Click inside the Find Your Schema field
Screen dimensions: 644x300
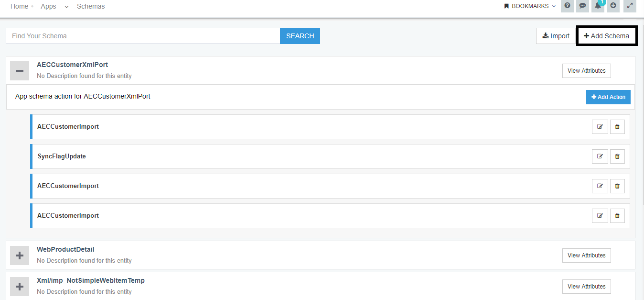tap(143, 35)
